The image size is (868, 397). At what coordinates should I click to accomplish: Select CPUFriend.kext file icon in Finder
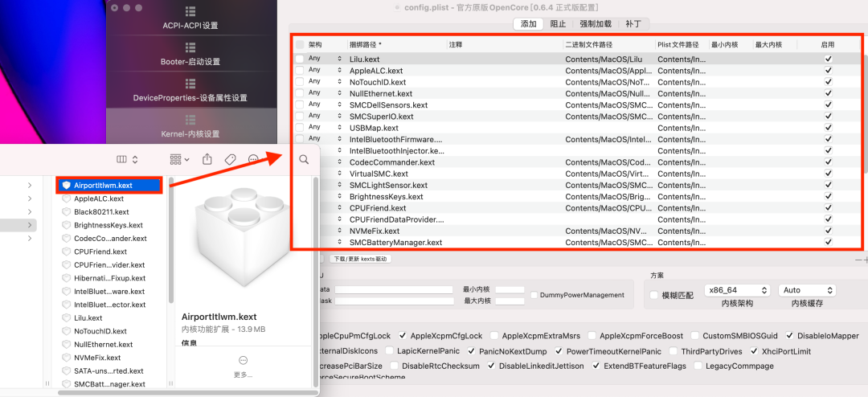(67, 252)
